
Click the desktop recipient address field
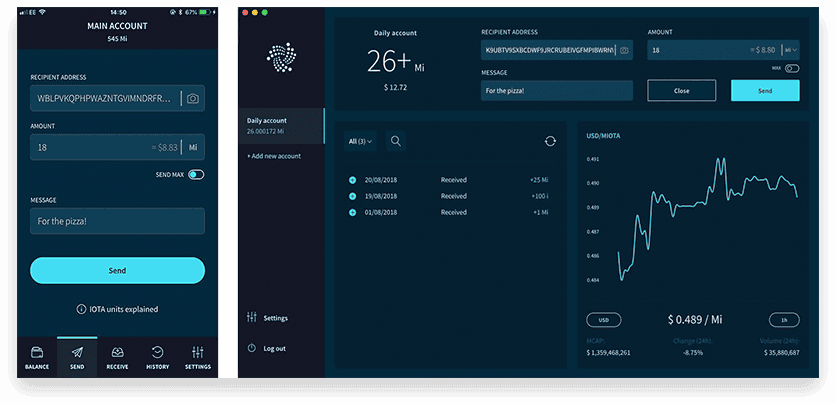(557, 50)
